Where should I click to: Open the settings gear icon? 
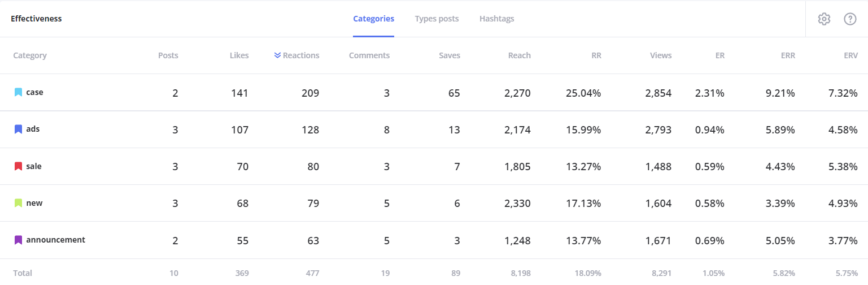pyautogui.click(x=824, y=19)
